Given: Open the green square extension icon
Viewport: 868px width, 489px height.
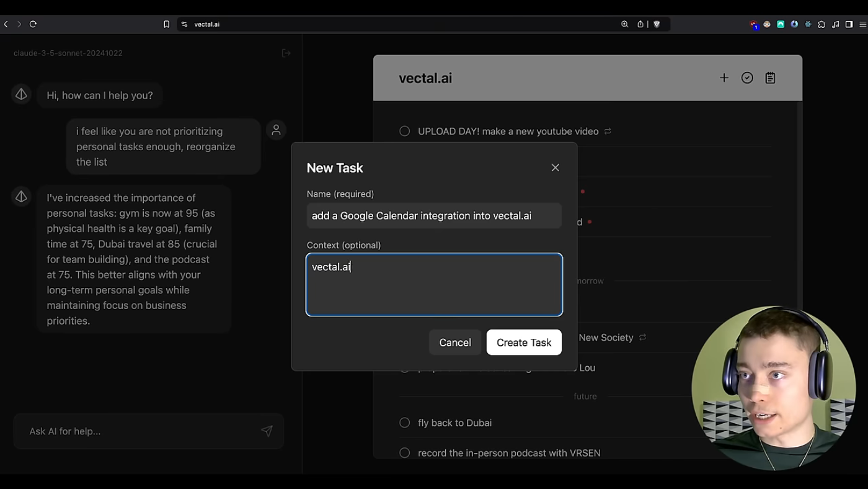Looking at the screenshot, I should pos(781,24).
